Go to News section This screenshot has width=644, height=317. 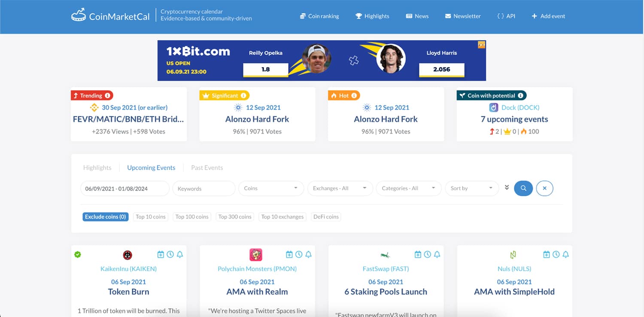417,16
